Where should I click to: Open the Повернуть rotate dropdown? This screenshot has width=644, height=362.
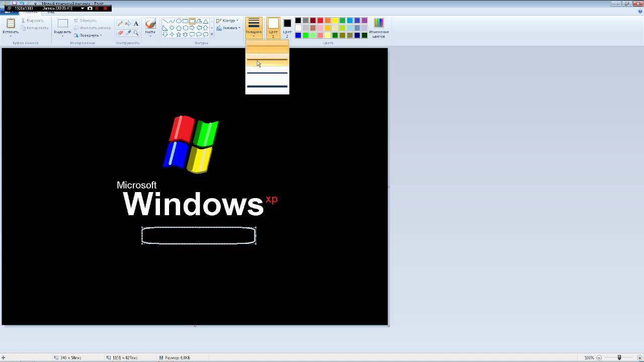click(88, 35)
